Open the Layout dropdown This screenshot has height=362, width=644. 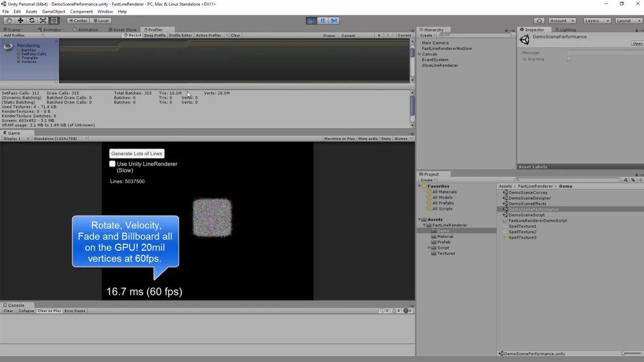tap(628, 20)
